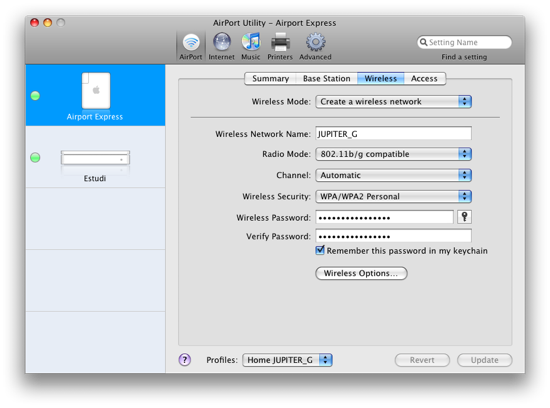Viewport: 550px width, 408px height.
Task: Open the Wireless Mode dropdown
Action: click(393, 102)
